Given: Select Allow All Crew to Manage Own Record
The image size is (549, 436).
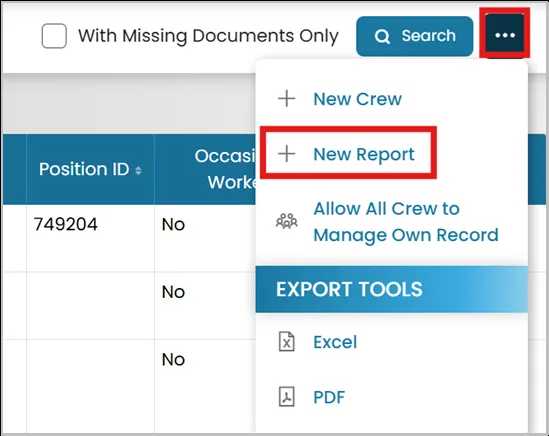Looking at the screenshot, I should pyautogui.click(x=405, y=222).
